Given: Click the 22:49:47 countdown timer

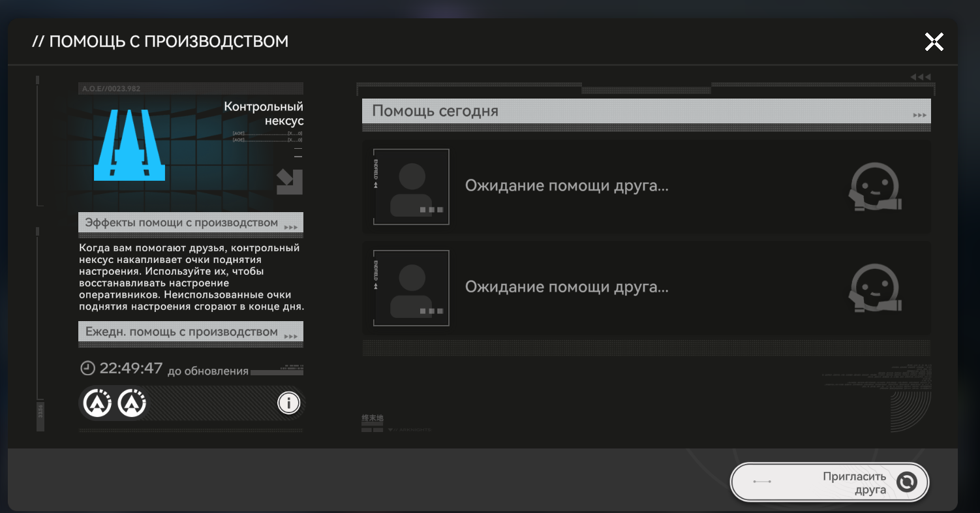Looking at the screenshot, I should 131,368.
